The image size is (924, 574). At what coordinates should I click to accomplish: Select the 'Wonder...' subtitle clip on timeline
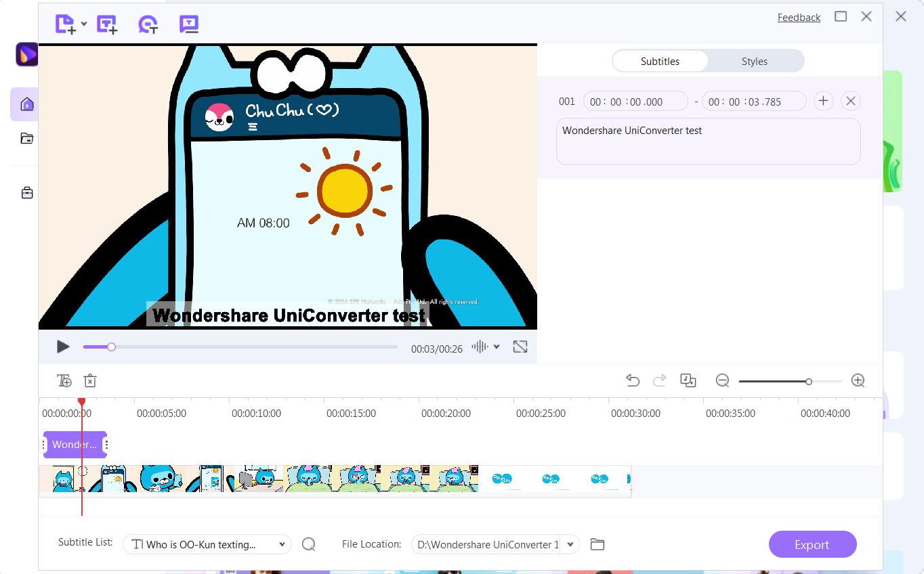pos(75,445)
